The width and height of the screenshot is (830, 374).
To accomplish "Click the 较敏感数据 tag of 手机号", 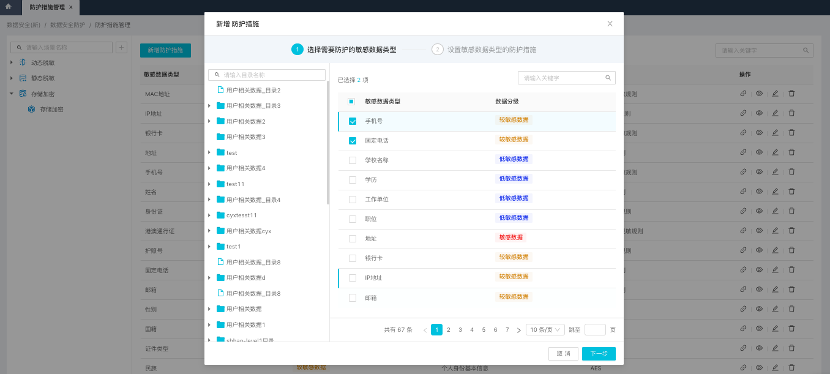I will click(513, 120).
